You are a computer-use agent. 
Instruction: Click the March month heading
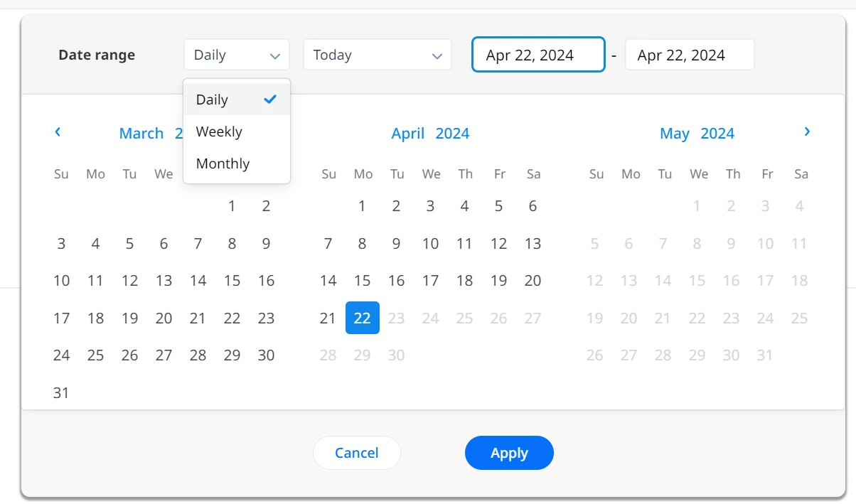coord(141,134)
